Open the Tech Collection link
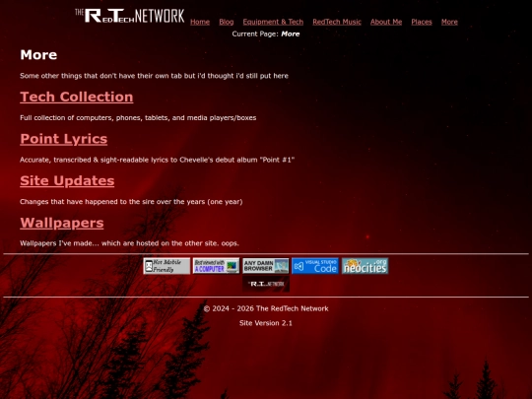 tap(77, 97)
